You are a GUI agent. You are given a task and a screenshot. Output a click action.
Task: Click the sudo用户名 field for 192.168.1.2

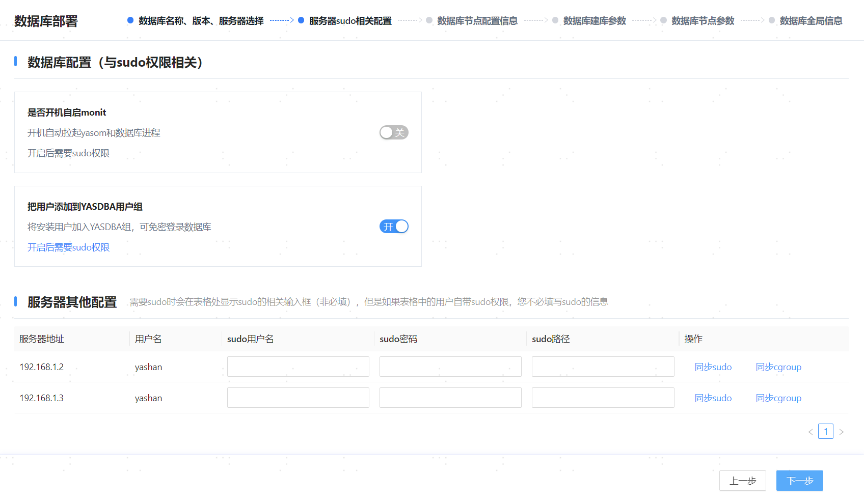(298, 366)
